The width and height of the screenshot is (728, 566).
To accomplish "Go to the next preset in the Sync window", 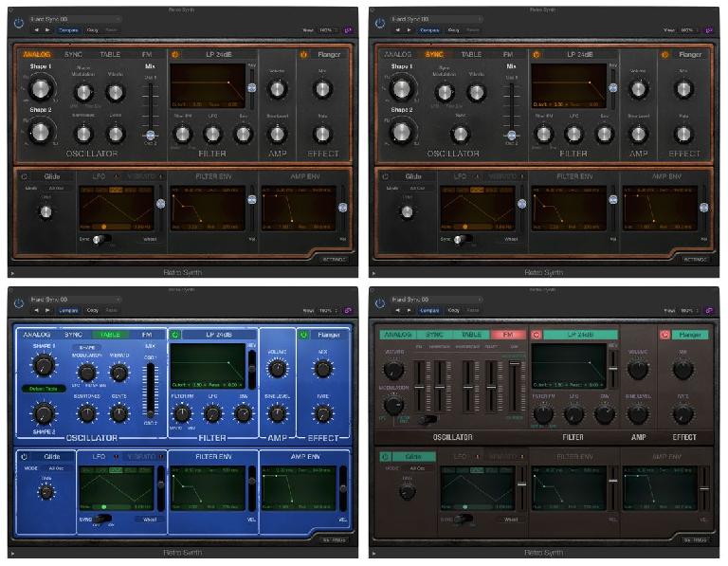I will tap(409, 30).
